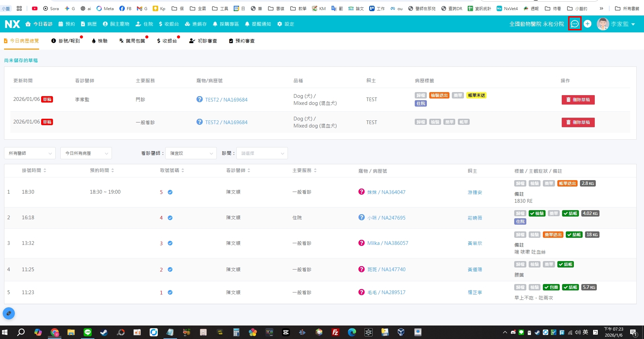This screenshot has height=339, width=644.
Task: Open the 今日所有病歷 filter dropdown
Action: pos(86,153)
